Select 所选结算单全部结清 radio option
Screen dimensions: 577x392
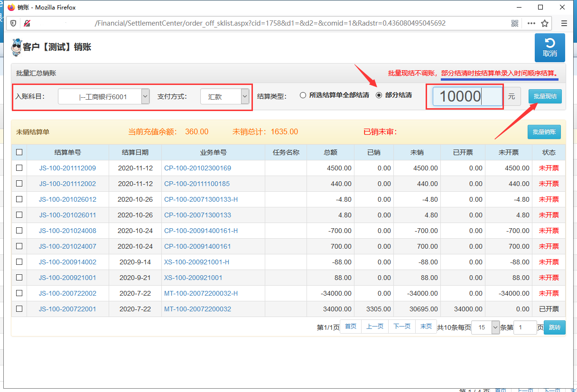point(303,95)
